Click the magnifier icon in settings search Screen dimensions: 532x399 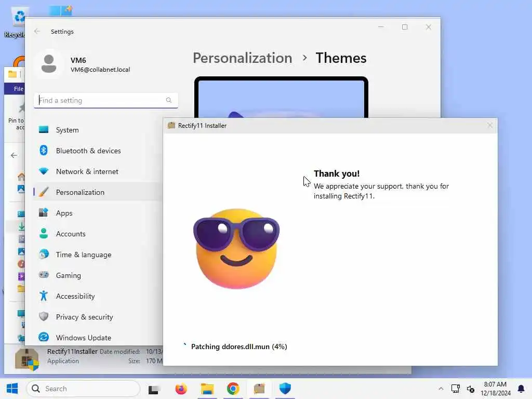(x=169, y=100)
